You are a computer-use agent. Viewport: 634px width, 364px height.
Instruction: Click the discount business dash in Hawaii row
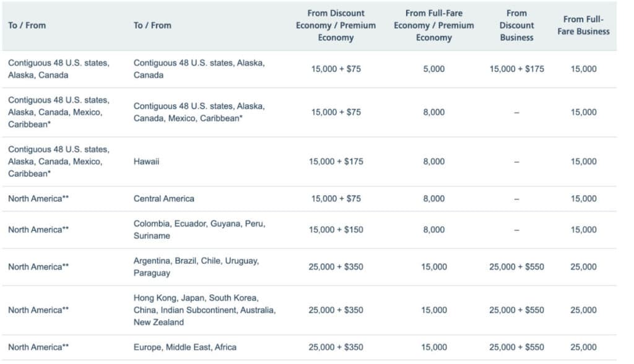(516, 162)
